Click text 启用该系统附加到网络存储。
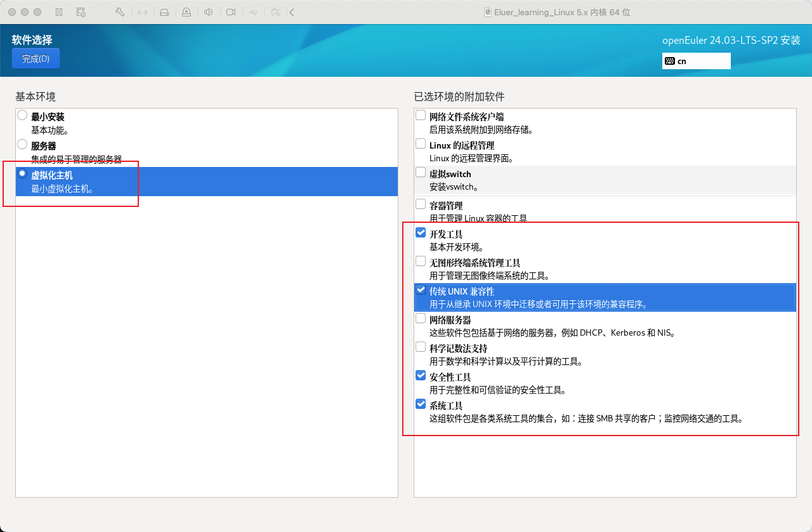 (x=481, y=130)
